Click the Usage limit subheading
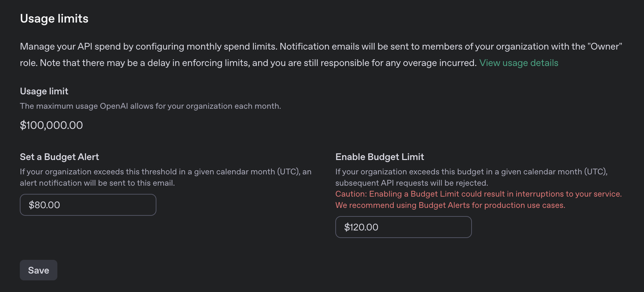The image size is (644, 292). click(x=44, y=91)
